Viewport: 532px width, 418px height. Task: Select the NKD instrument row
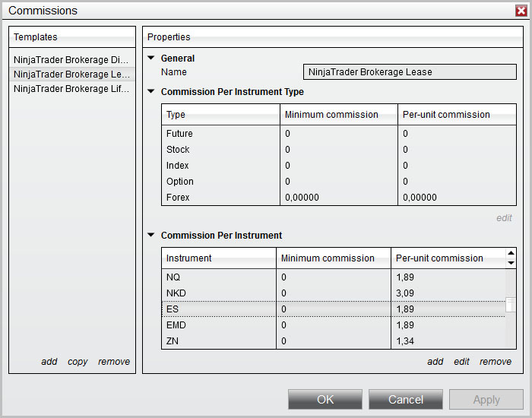click(334, 293)
